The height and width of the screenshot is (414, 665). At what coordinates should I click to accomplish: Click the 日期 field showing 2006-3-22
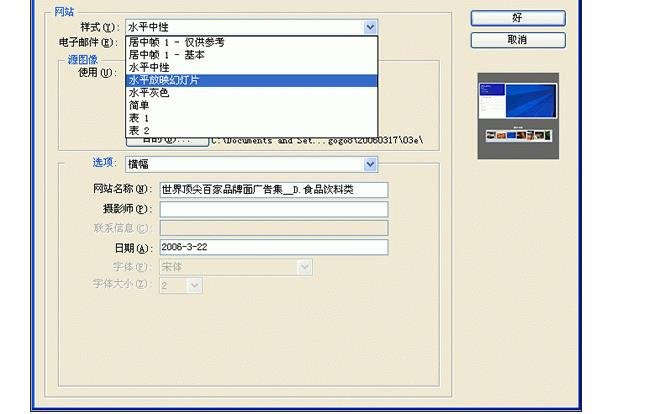[273, 247]
